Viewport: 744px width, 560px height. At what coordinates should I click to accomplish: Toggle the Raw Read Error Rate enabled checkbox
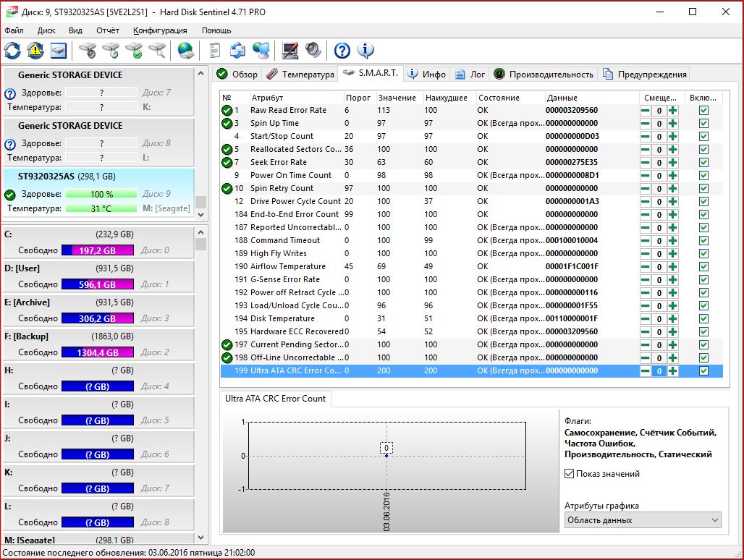tap(703, 111)
